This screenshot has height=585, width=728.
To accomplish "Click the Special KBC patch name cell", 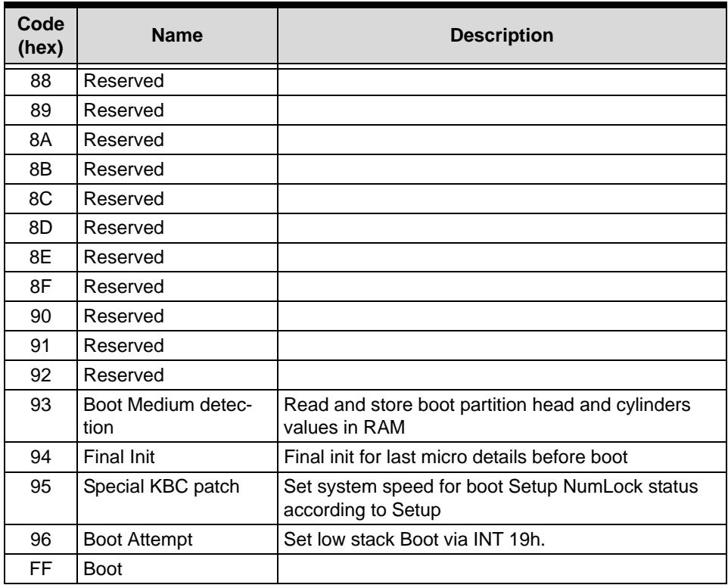I will [x=177, y=499].
